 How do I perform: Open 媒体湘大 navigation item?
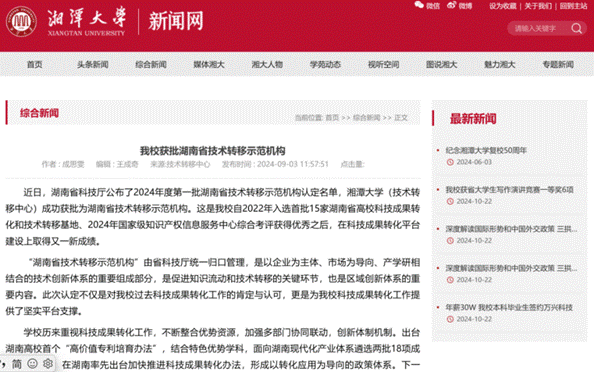(209, 64)
